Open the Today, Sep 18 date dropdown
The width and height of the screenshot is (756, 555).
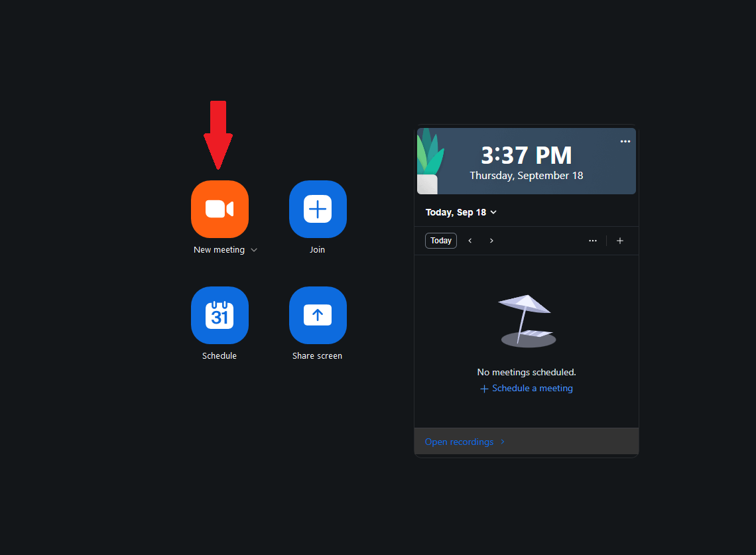[461, 212]
